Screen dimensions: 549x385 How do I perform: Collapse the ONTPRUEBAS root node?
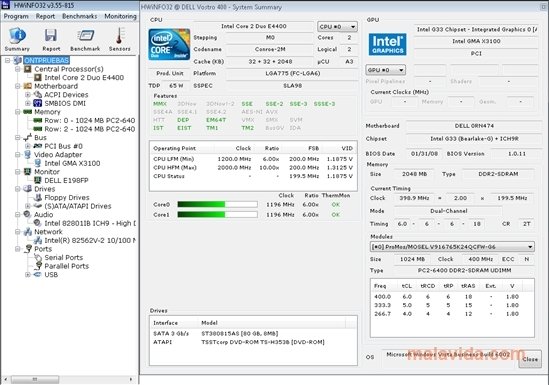(7, 61)
